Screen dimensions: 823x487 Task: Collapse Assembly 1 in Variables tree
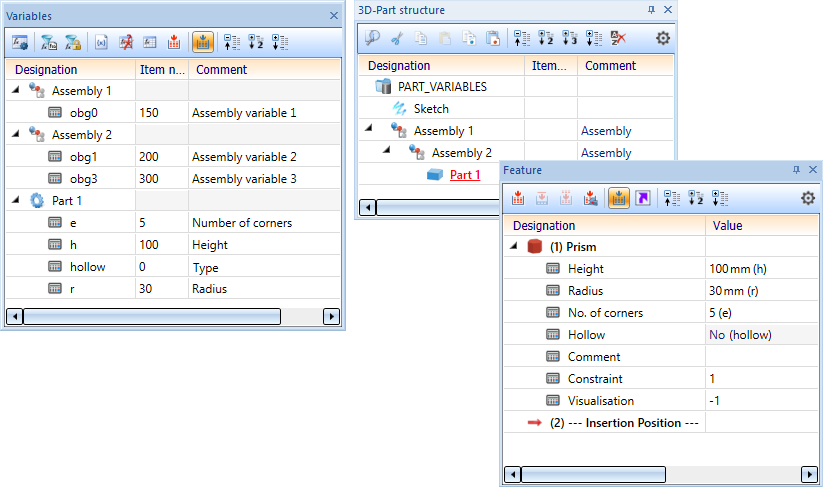click(x=16, y=90)
